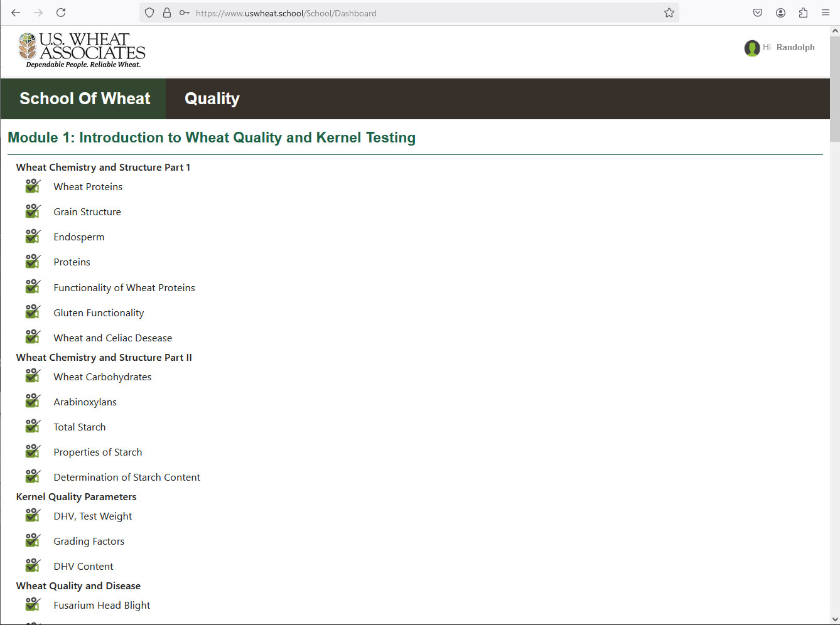The image size is (840, 625).
Task: Click the scrollbar down arrow
Action: [x=834, y=619]
